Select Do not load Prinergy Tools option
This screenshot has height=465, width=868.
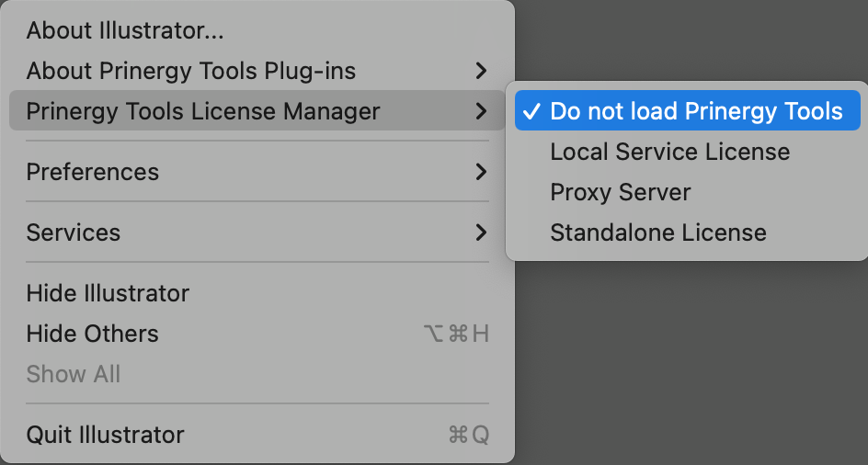coord(696,111)
